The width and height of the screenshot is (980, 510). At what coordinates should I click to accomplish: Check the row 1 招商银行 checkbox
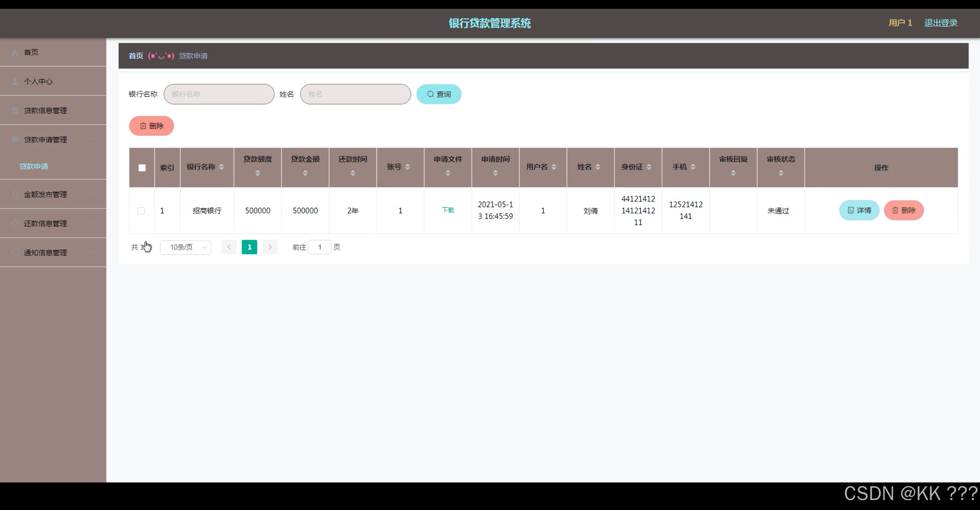pyautogui.click(x=141, y=211)
